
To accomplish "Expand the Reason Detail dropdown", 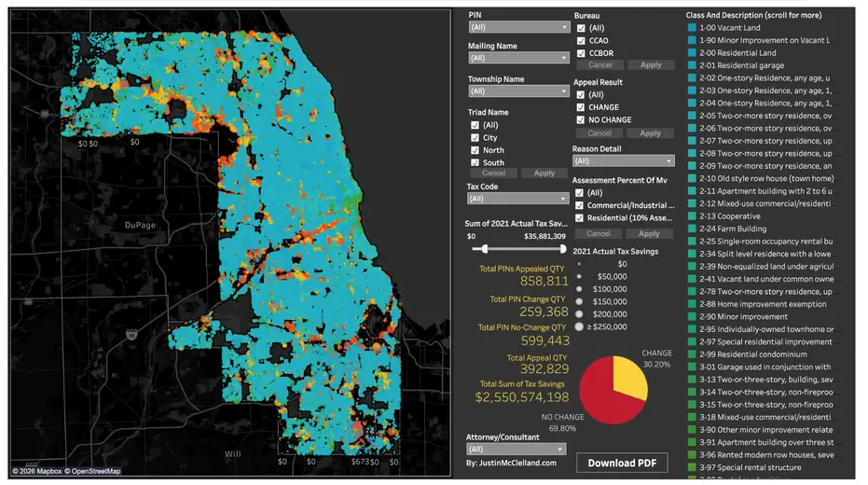I will tap(624, 161).
